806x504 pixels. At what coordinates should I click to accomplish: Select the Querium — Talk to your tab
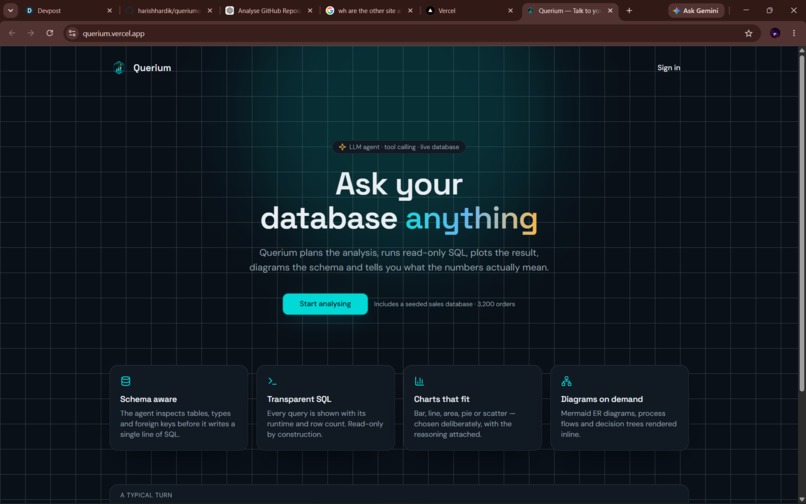coord(570,10)
